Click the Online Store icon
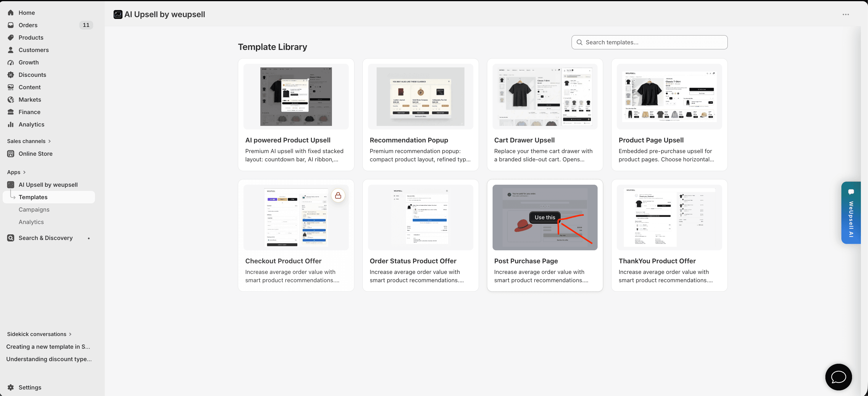Viewport: 868px width, 396px height. click(11, 154)
